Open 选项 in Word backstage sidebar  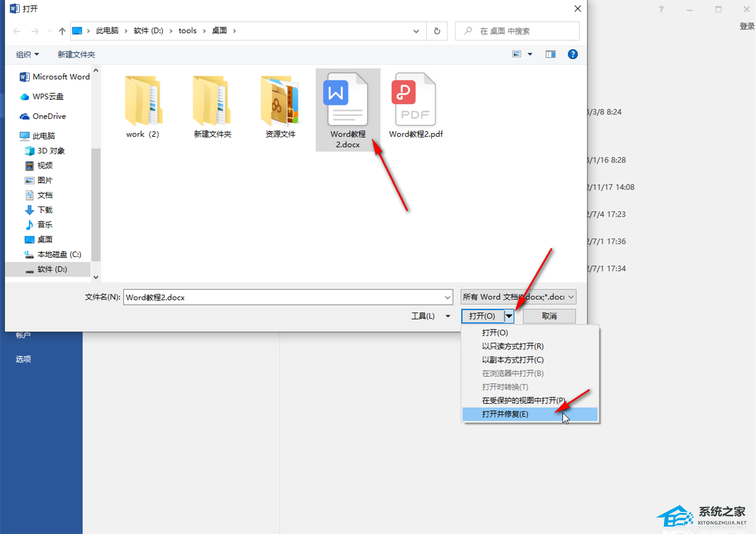[x=23, y=359]
